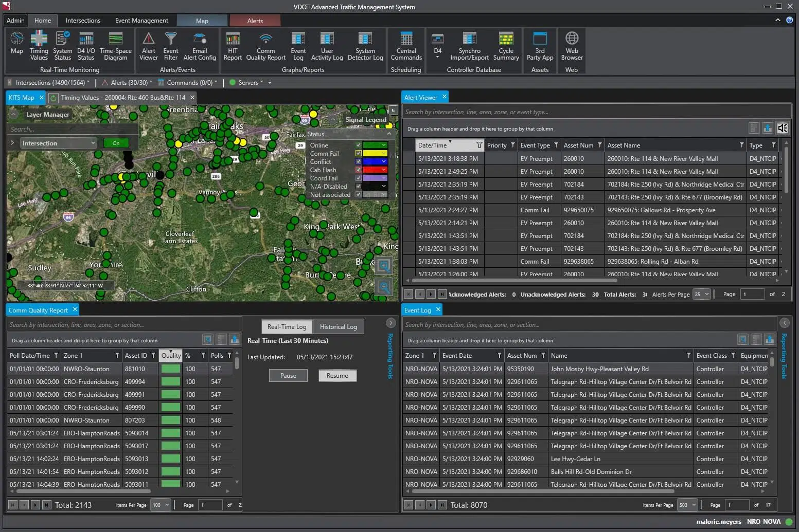Select the Historical Log tab
799x532 pixels.
point(338,327)
